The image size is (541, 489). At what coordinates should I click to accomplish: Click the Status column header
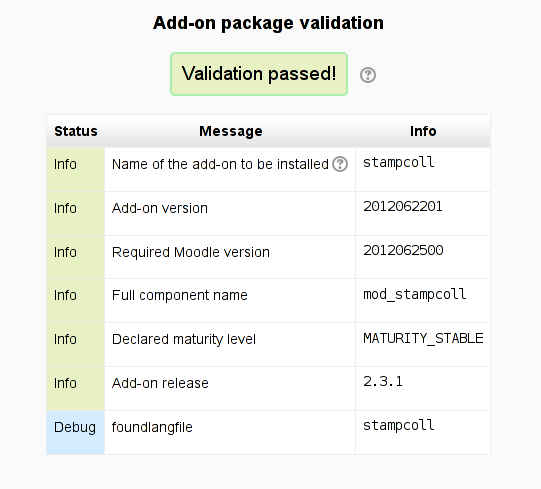pos(76,131)
